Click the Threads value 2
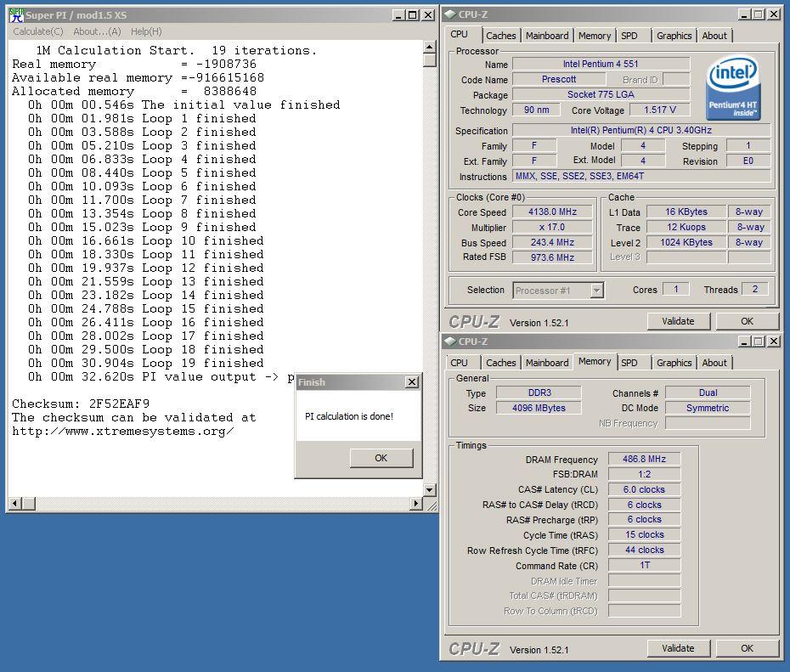The width and height of the screenshot is (790, 672). pos(754,289)
